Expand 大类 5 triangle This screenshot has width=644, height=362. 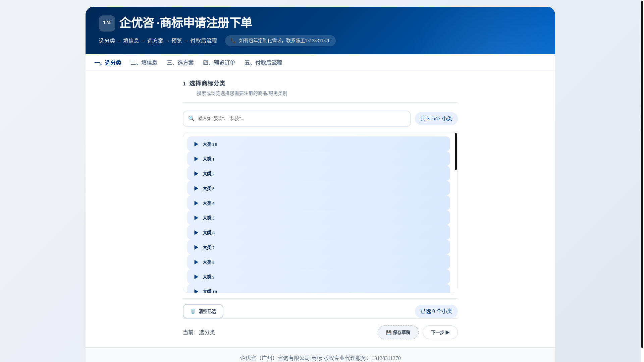[x=196, y=218]
